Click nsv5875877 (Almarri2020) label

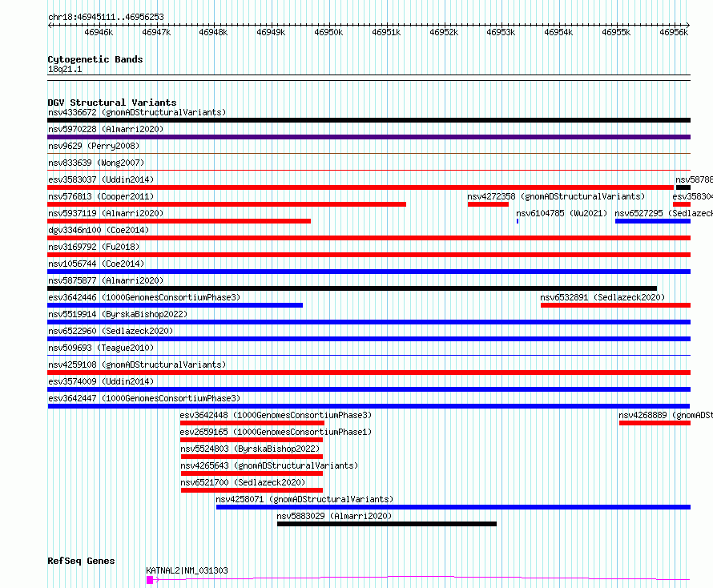click(x=106, y=280)
